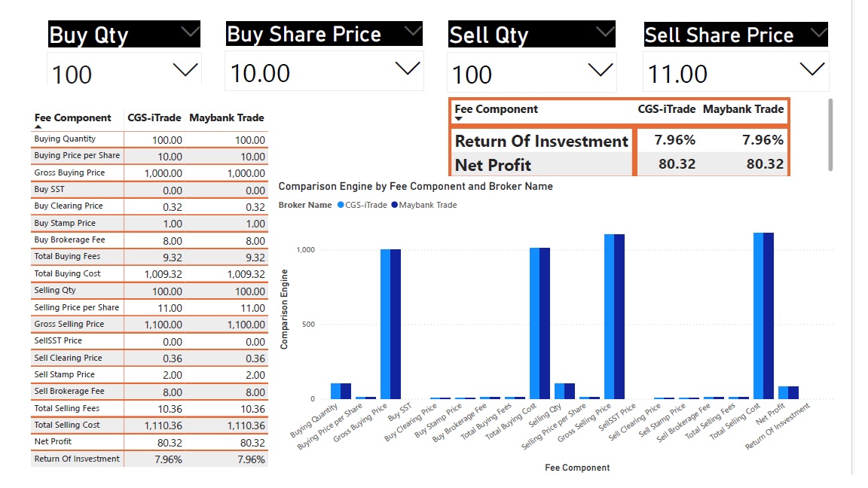Click the Gross Buying Price chart bar
This screenshot has width=868, height=488.
(390, 324)
